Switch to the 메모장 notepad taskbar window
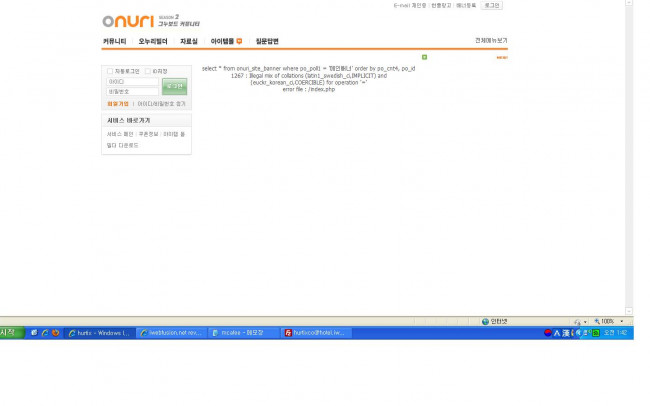Screen dimensions: 650x406 pos(244,333)
